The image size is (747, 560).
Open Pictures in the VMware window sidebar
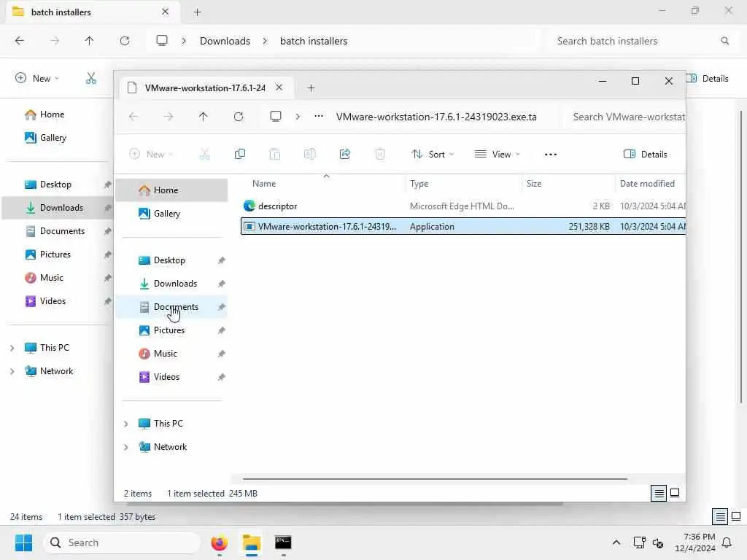[171, 330]
